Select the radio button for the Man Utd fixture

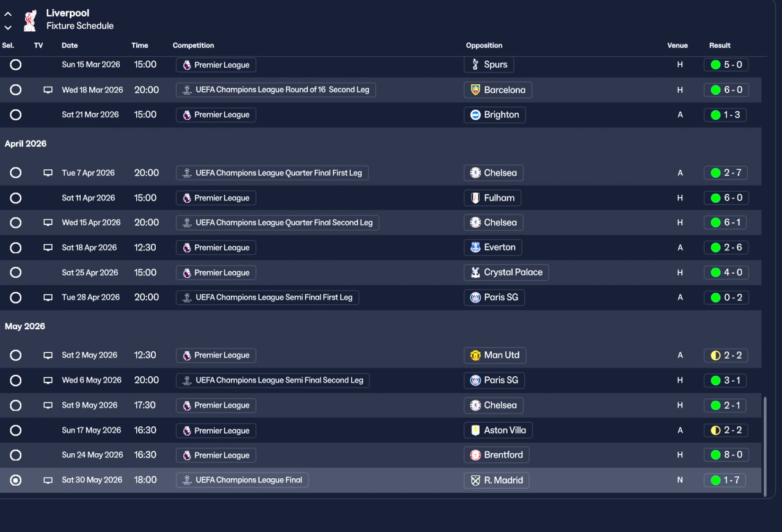pyautogui.click(x=16, y=355)
